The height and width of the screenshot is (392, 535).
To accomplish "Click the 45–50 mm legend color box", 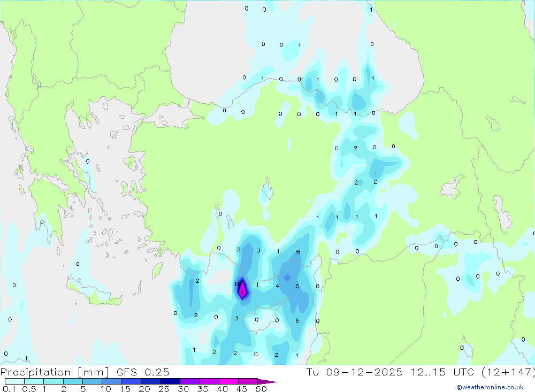I will coord(248,381).
